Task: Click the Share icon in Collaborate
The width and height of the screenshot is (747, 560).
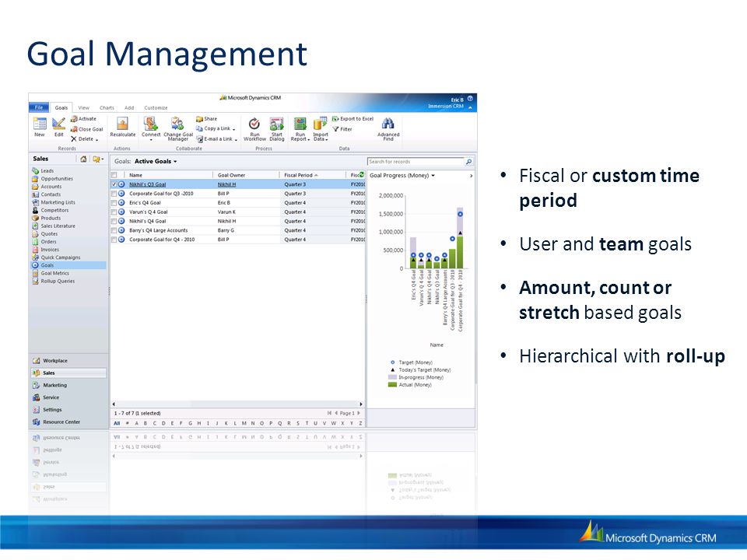Action: [199, 119]
